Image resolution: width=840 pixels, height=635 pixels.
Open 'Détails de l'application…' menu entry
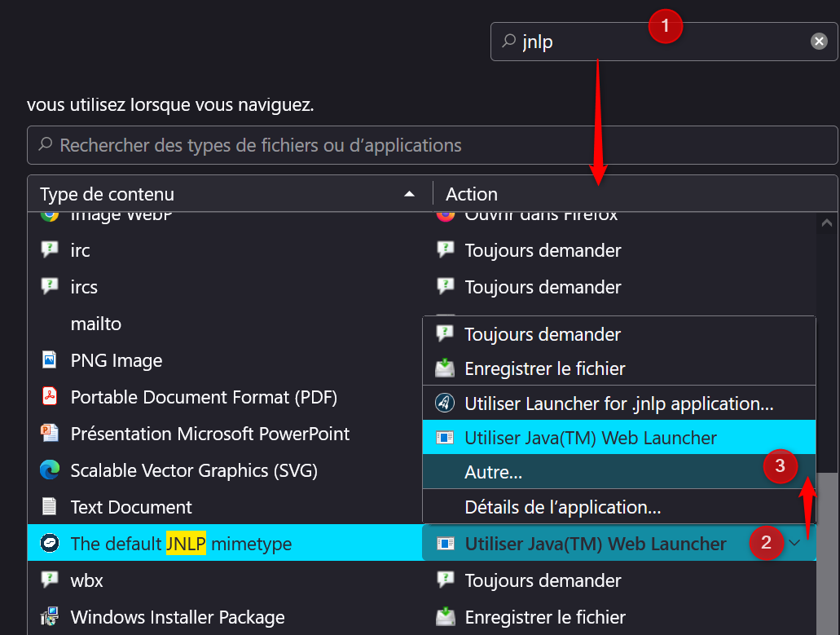click(x=562, y=507)
